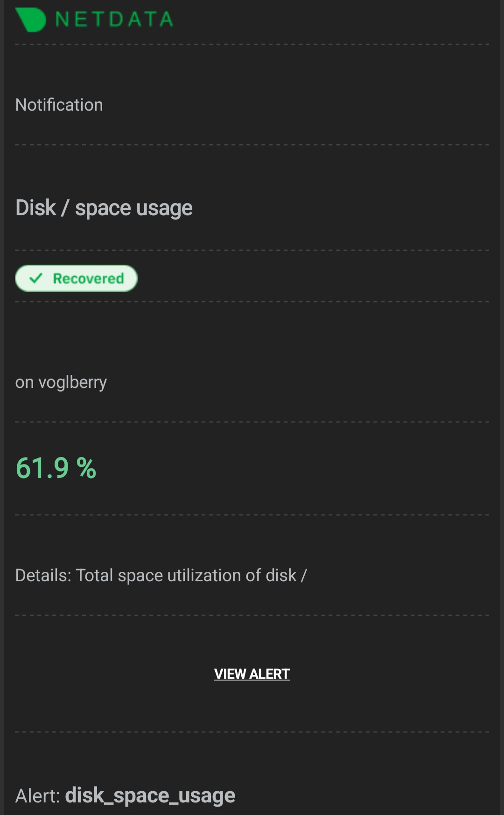The width and height of the screenshot is (504, 815).
Task: Click the Notification label
Action: tap(59, 105)
